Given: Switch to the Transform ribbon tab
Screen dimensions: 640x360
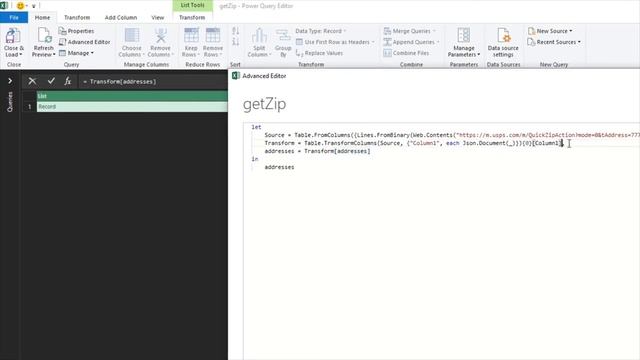Looking at the screenshot, I should click(77, 18).
